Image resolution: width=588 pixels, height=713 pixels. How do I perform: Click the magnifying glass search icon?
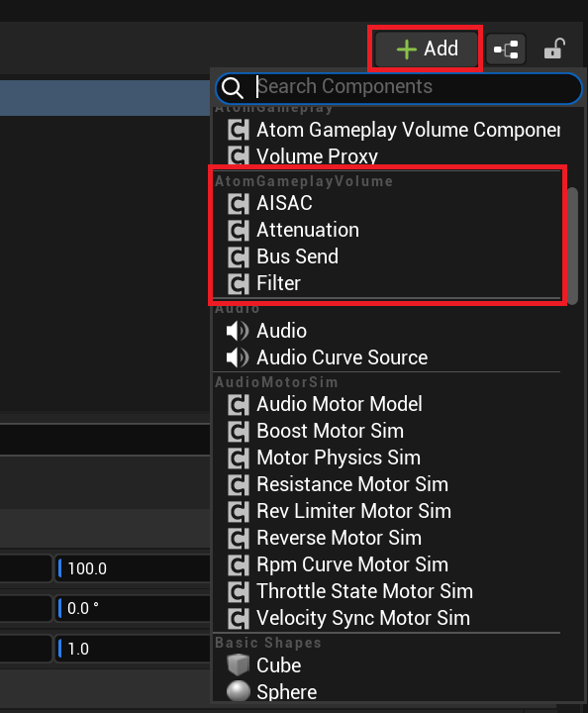tap(233, 87)
